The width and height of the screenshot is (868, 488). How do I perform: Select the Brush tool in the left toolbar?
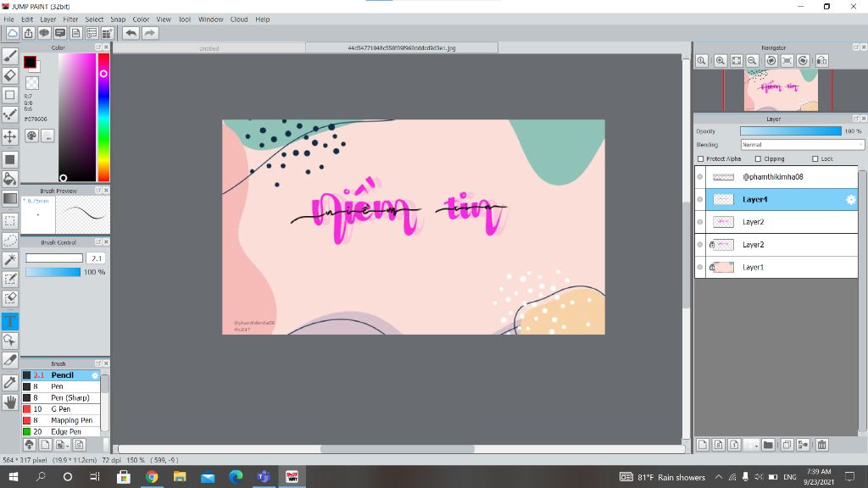pos(10,56)
